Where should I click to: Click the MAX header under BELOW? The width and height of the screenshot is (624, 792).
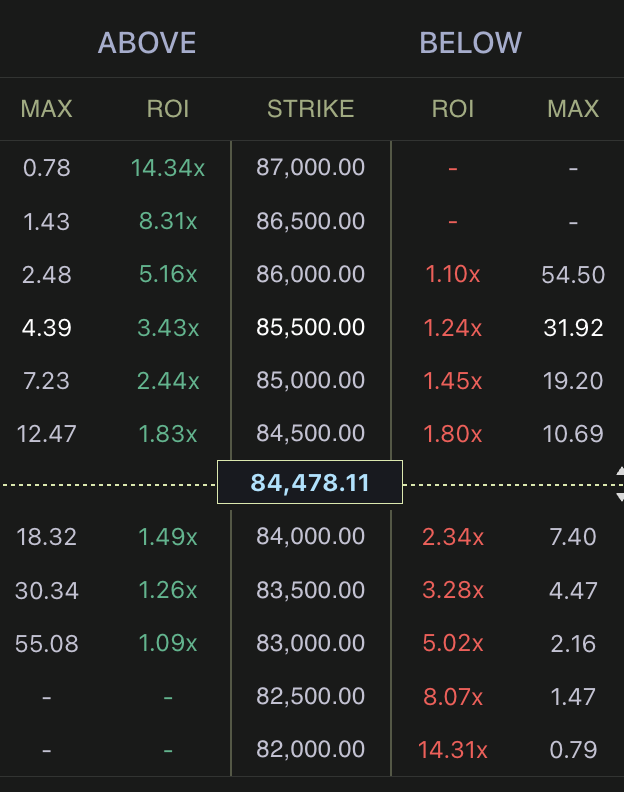click(x=573, y=109)
